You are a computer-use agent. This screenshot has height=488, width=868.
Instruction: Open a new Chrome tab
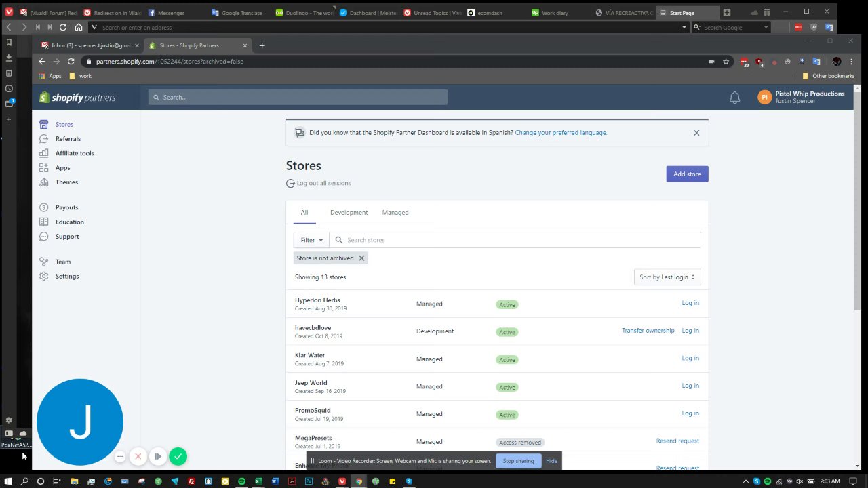point(262,45)
